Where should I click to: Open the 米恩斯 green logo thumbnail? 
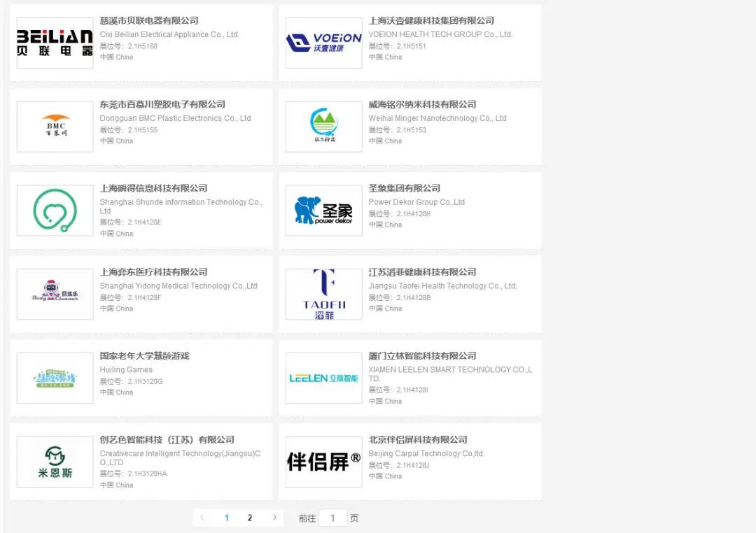click(x=55, y=462)
